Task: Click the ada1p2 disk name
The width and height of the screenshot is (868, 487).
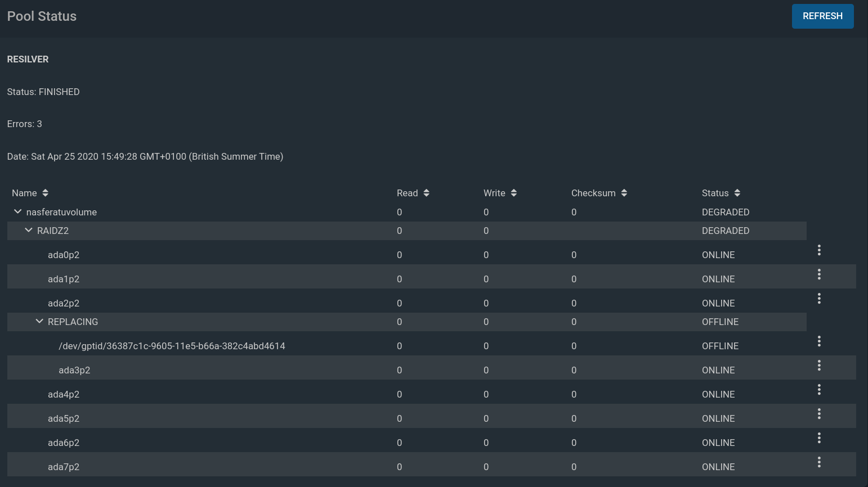Action: [x=64, y=279]
